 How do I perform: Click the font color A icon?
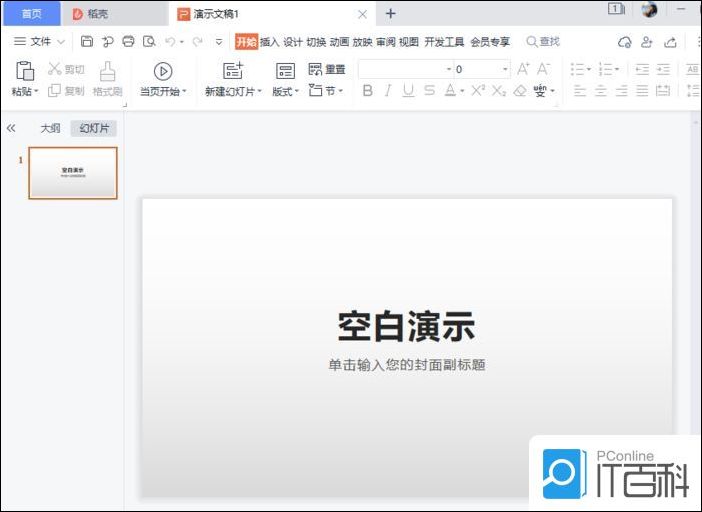coord(450,91)
